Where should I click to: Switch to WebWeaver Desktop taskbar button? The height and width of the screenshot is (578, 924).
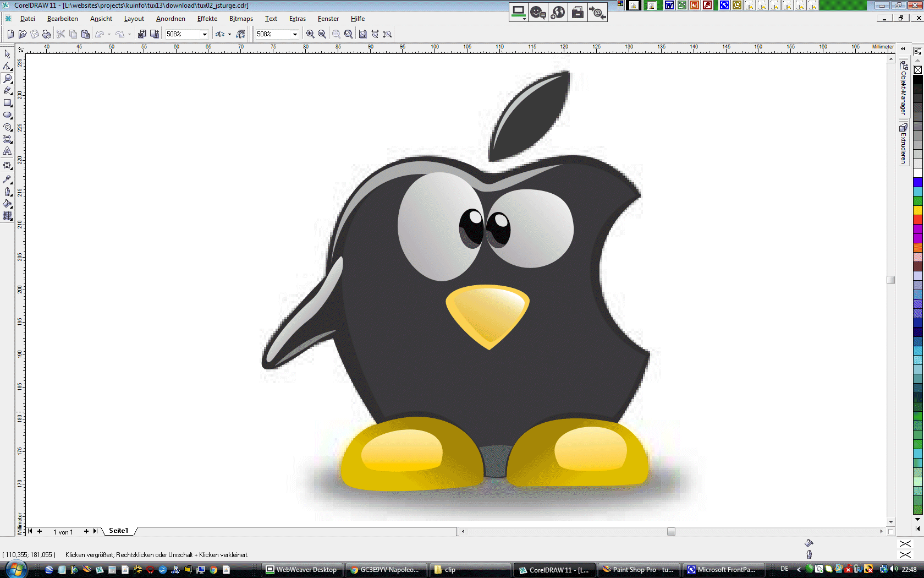(x=302, y=570)
